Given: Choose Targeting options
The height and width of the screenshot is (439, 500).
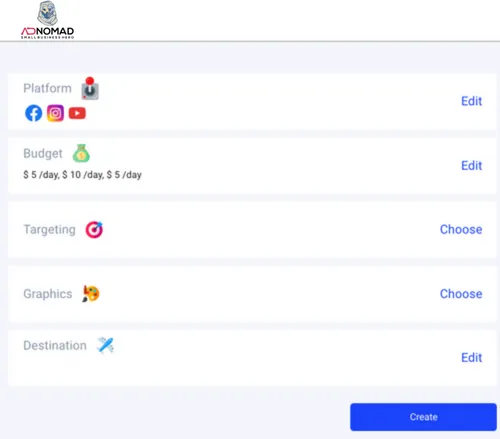Looking at the screenshot, I should [461, 229].
